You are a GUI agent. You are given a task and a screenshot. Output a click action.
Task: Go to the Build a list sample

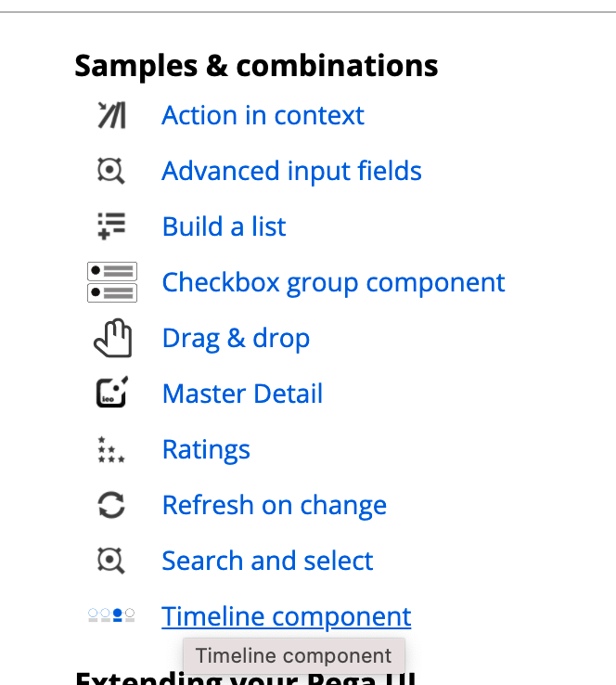224,227
